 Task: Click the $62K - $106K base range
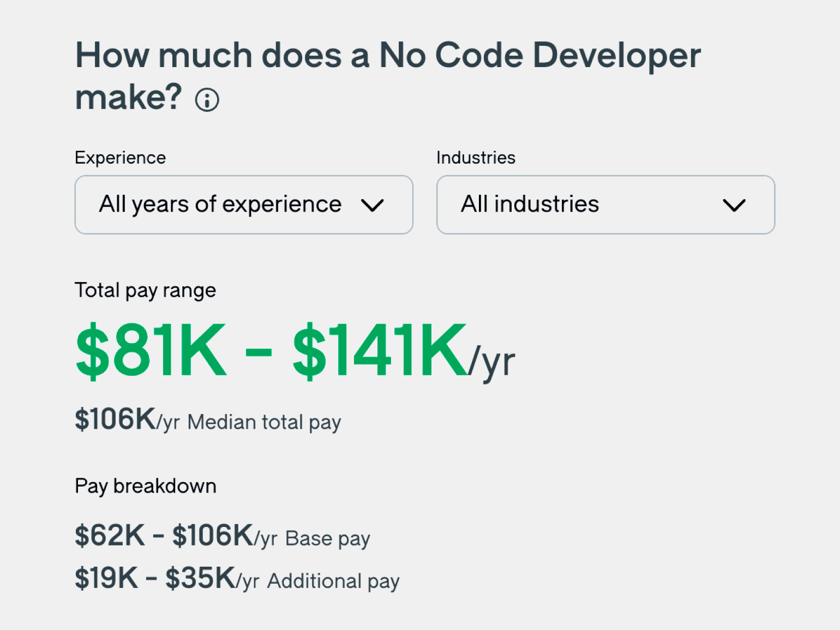164,535
